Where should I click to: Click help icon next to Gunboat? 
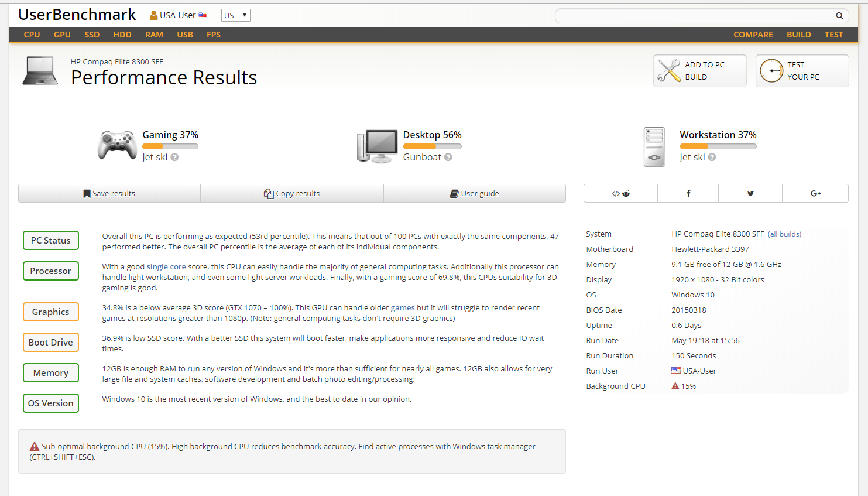pyautogui.click(x=448, y=157)
